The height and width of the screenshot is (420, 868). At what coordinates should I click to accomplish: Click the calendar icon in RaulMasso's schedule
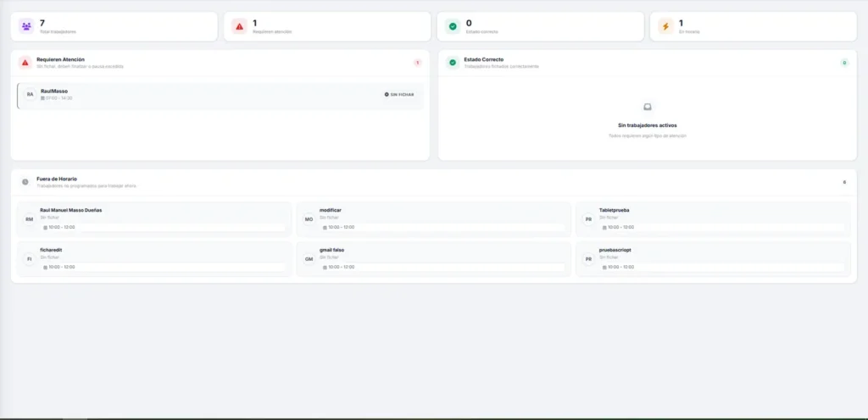click(42, 98)
